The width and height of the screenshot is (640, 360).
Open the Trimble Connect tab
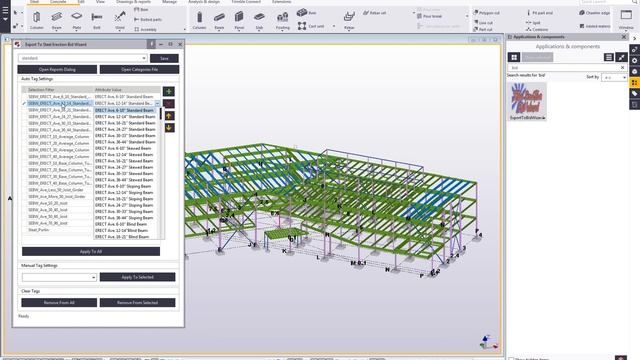[x=246, y=2]
